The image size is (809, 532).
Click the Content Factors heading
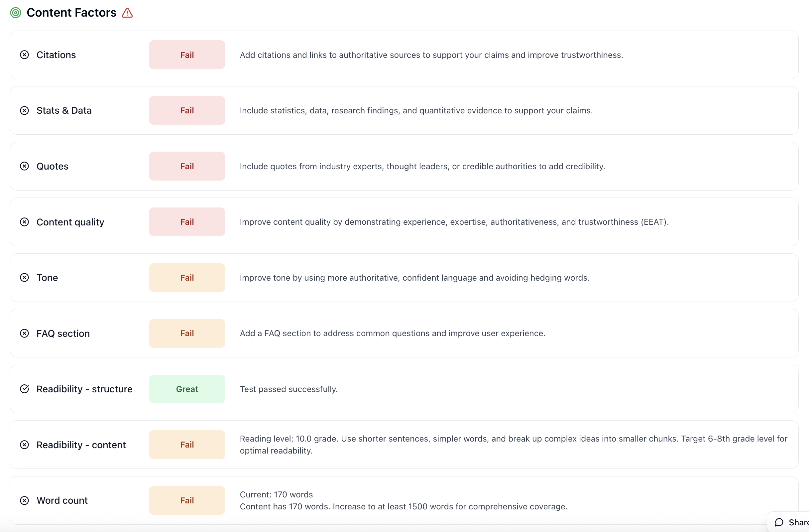[71, 13]
